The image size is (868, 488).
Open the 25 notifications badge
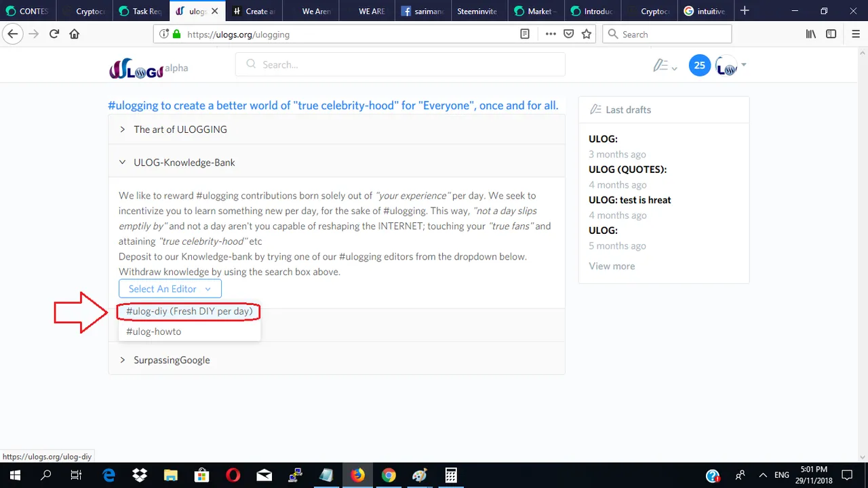pyautogui.click(x=699, y=66)
